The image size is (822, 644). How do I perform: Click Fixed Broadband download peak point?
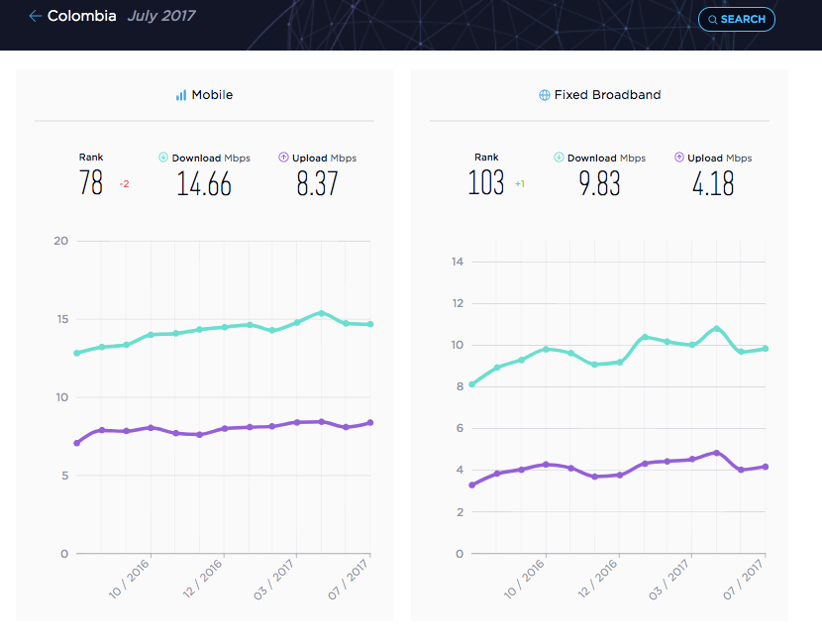point(717,328)
